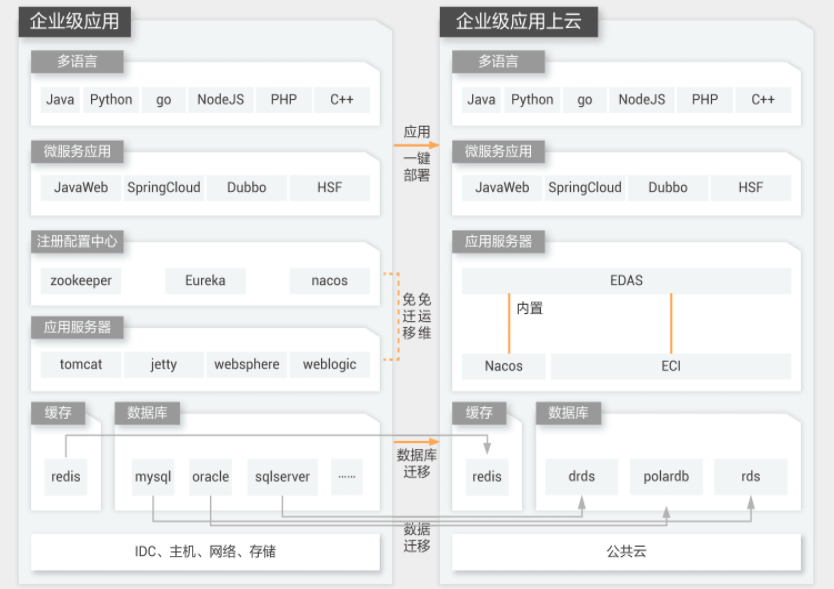Click the 企业级应用 panel title
This screenshot has height=589, width=834.
[x=74, y=21]
